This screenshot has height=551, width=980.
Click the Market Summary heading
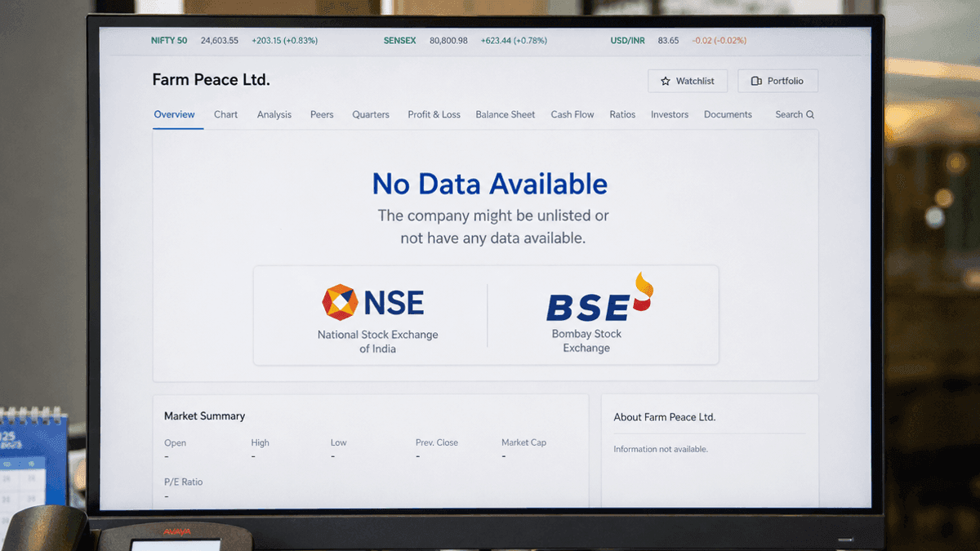204,415
